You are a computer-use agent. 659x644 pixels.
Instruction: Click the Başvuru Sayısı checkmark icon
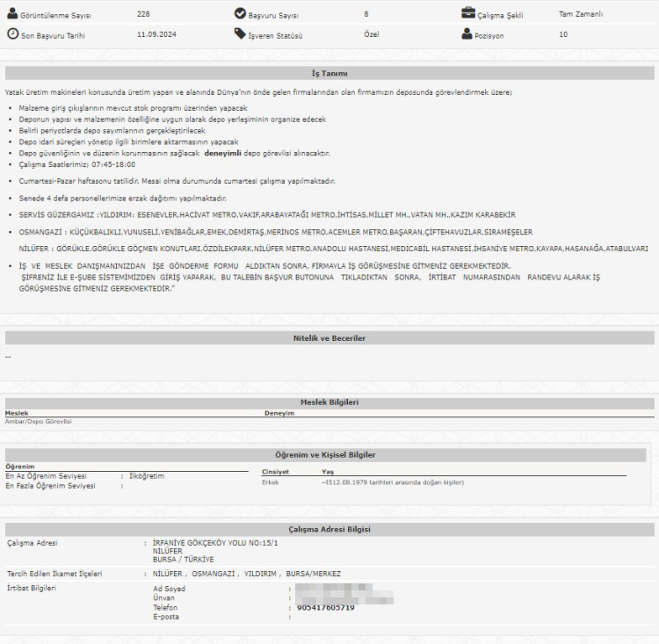[x=240, y=14]
